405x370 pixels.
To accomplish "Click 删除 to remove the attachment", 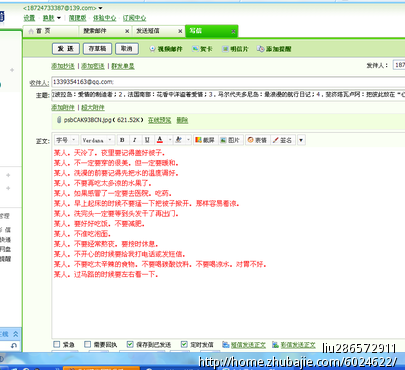I will click(x=182, y=120).
